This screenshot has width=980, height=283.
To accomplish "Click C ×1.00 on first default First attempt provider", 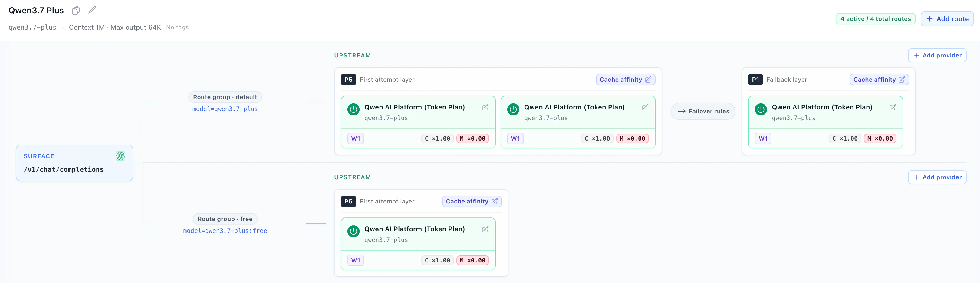I will click(x=438, y=139).
